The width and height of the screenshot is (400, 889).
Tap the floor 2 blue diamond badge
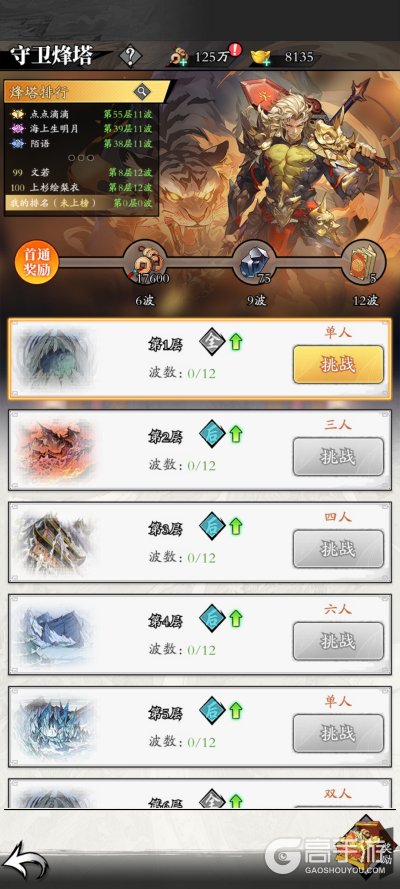tap(212, 434)
